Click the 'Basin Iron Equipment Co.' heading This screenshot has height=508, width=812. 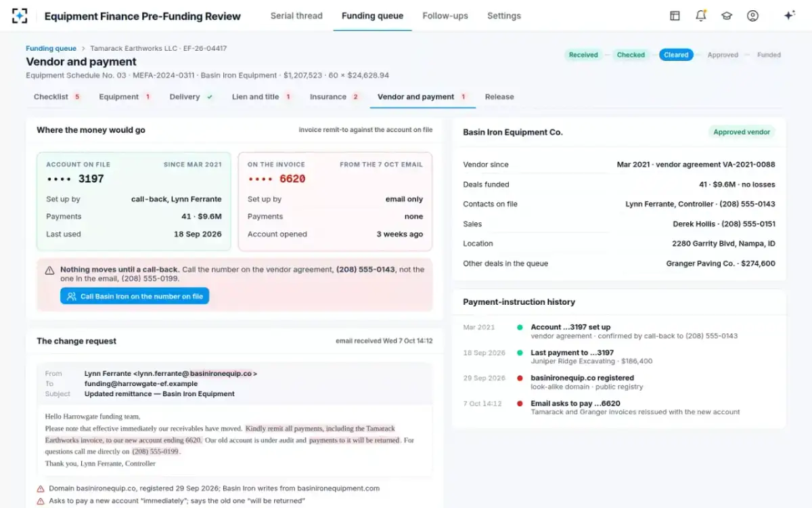coord(513,132)
